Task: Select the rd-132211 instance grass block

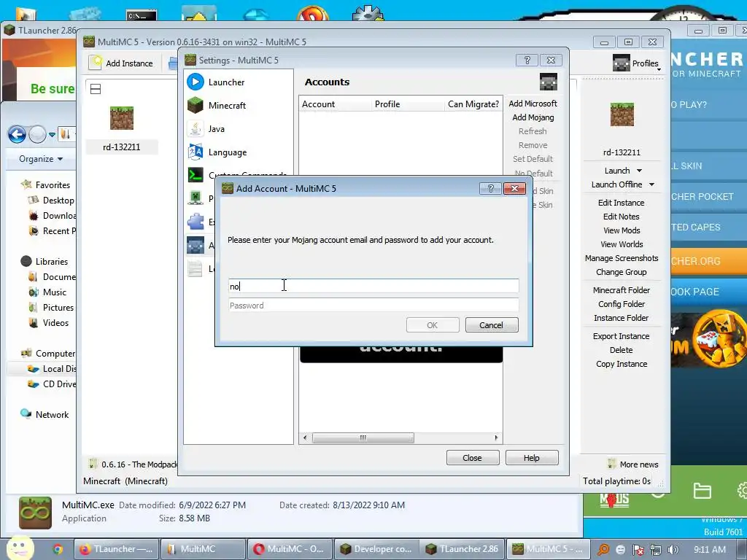Action: pos(122,118)
